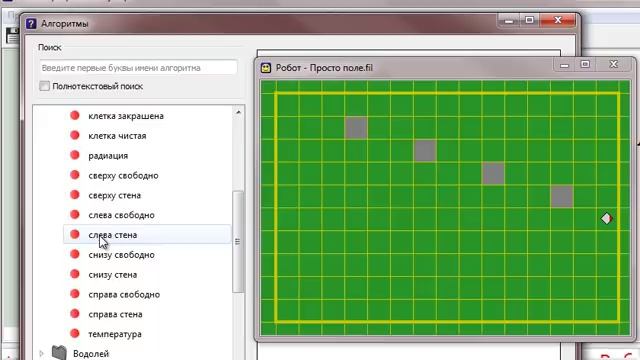Image resolution: width=640 pixels, height=360 pixels.
Task: Click the Робот window smiley icon
Action: point(266,68)
